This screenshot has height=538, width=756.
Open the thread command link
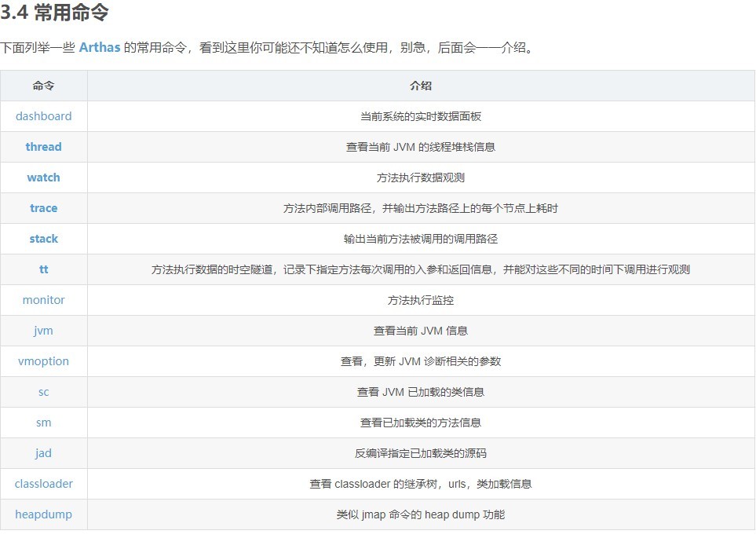(x=43, y=147)
